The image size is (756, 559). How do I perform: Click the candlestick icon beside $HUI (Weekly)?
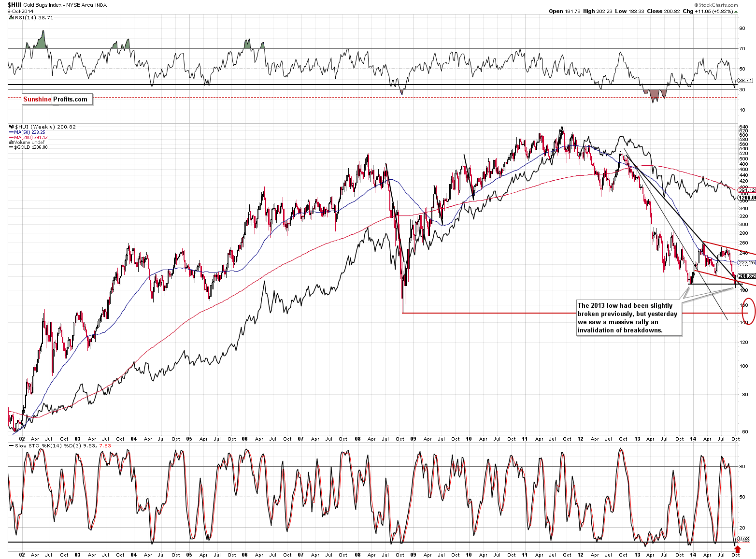(11, 127)
